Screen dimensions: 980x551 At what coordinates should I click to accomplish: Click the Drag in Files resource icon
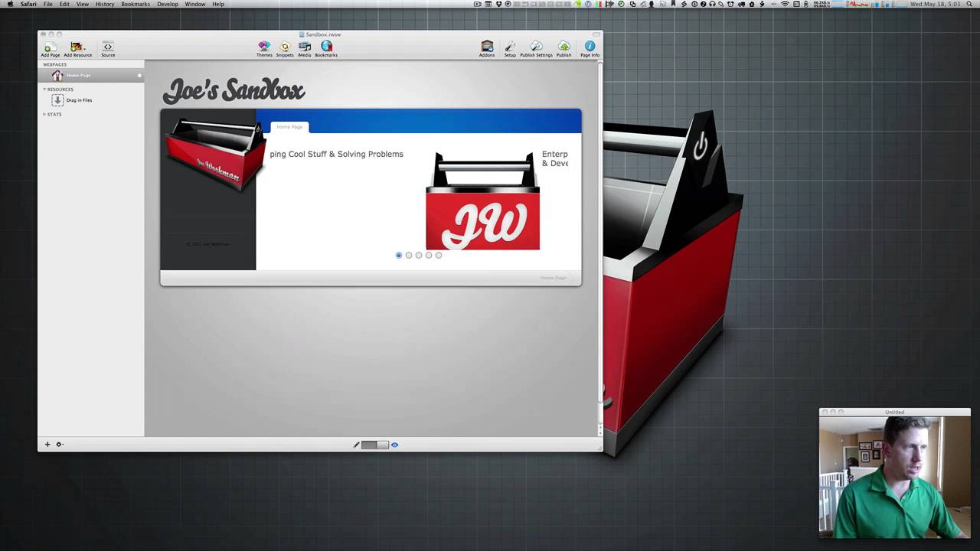tap(57, 100)
